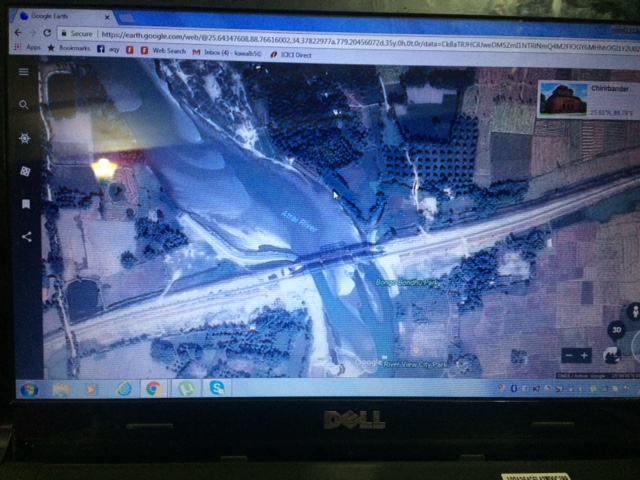Click the Bongo Bondhu Park label
Image resolution: width=640 pixels, height=480 pixels.
click(x=407, y=282)
